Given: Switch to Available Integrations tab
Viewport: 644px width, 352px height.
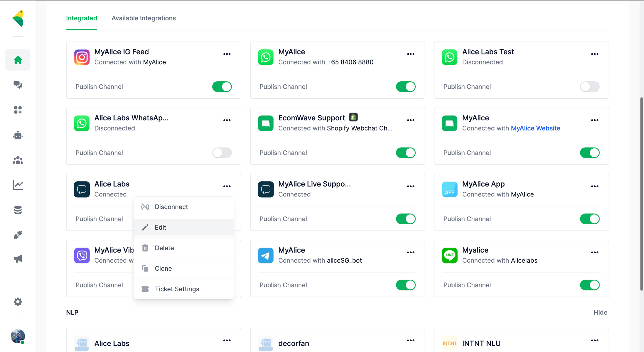Looking at the screenshot, I should click(x=144, y=18).
